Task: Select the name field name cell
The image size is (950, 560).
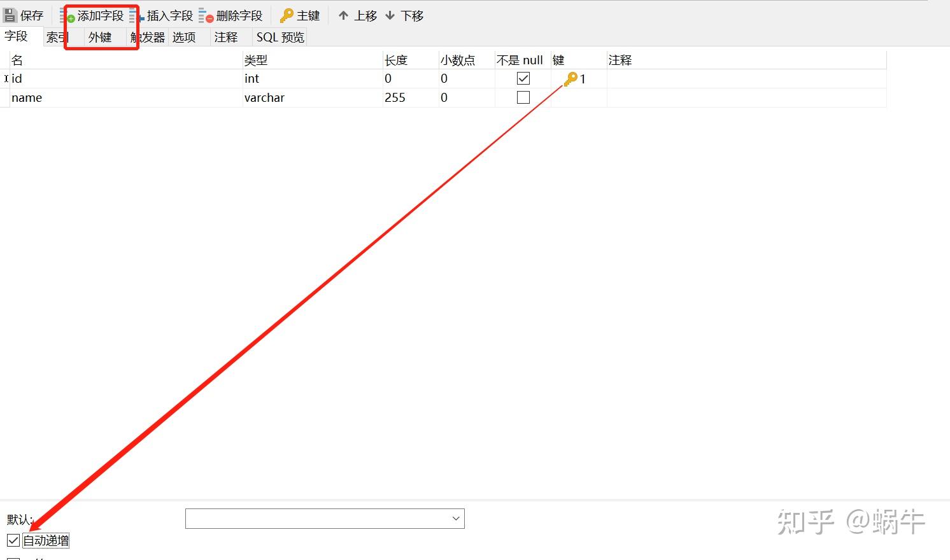Action: click(x=126, y=98)
